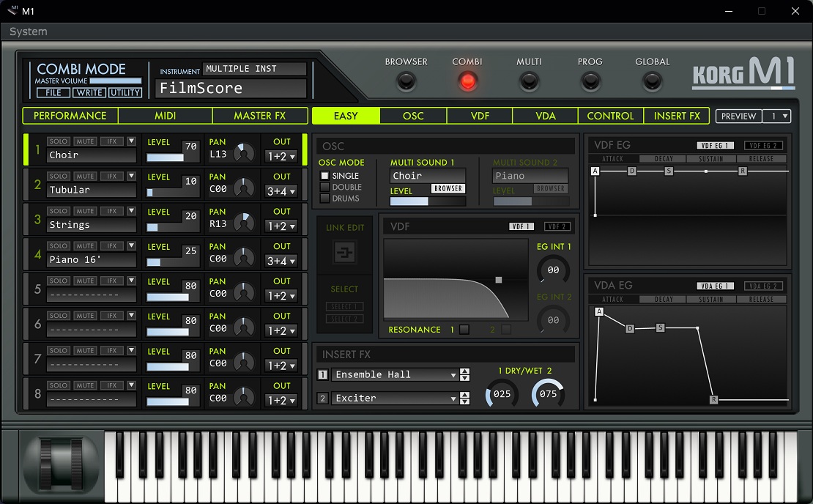Screen dimensions: 813x504
Task: Click the Strings timbre name field
Action: point(92,224)
